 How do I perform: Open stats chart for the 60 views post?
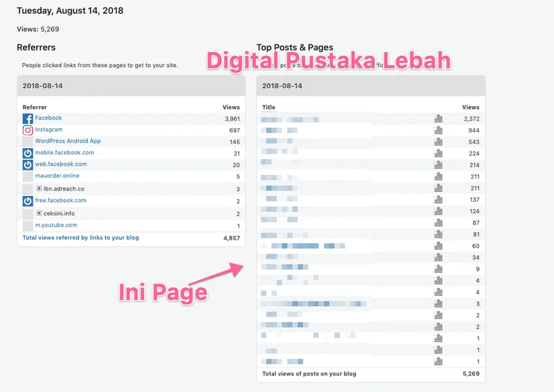438,246
